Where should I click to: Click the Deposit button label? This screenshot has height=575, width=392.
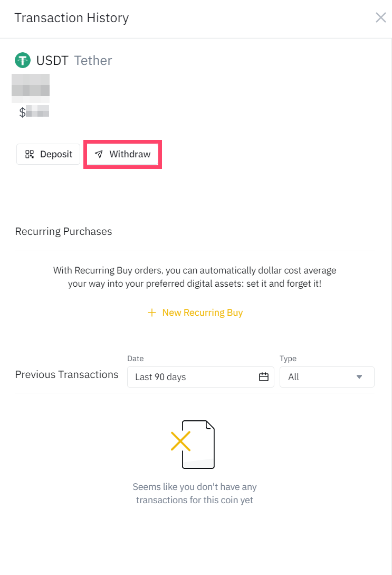click(x=56, y=154)
